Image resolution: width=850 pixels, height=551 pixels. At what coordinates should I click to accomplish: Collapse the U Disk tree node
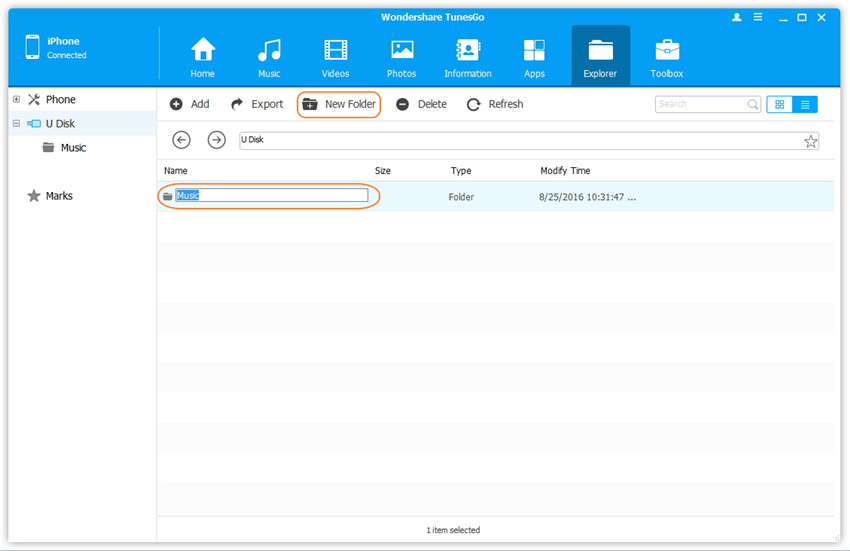16,124
